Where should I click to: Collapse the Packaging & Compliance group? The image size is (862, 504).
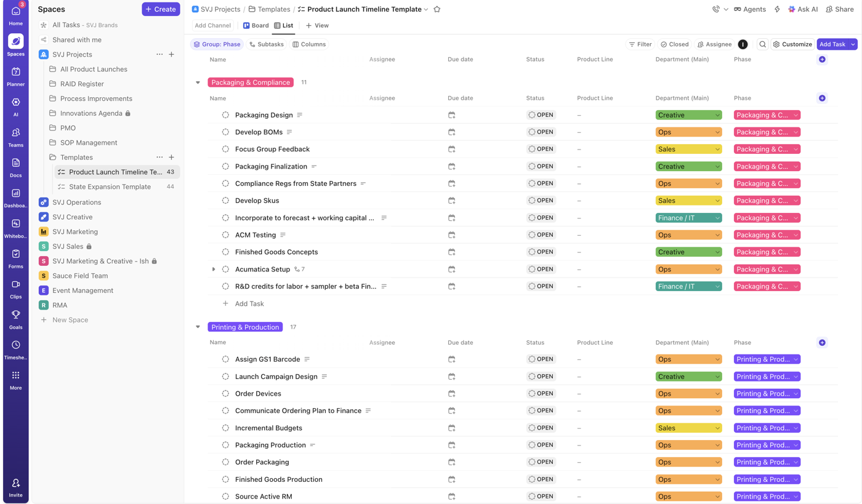pos(198,82)
